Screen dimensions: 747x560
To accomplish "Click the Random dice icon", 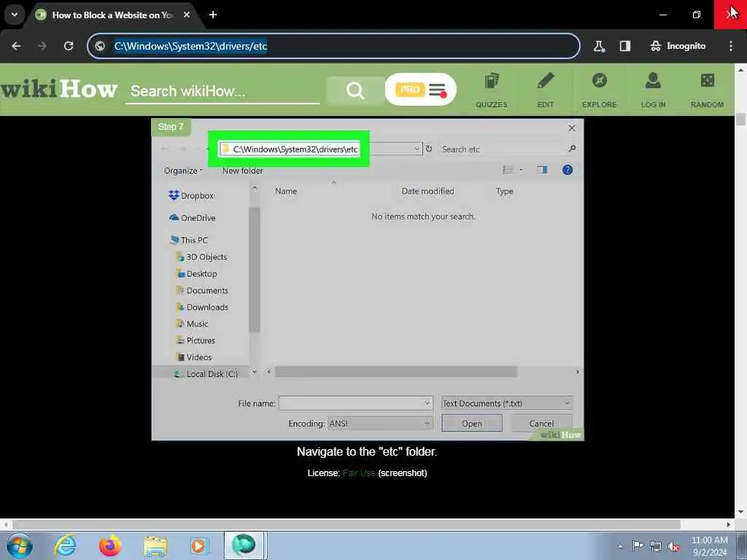I will [707, 90].
